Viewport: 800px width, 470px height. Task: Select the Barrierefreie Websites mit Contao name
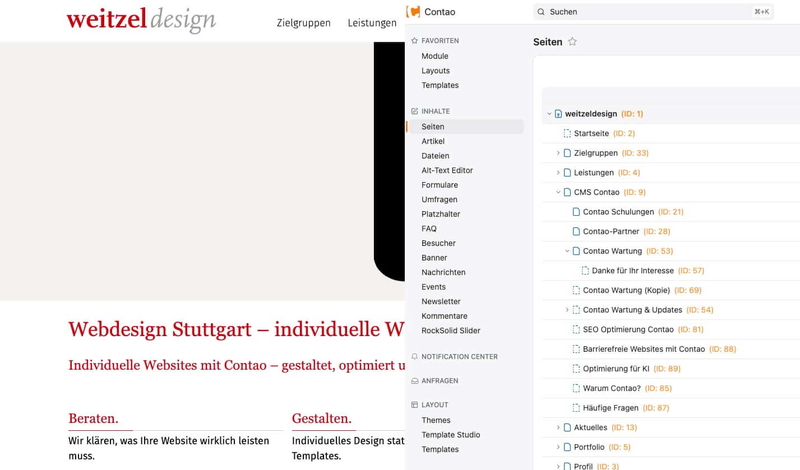(x=644, y=349)
